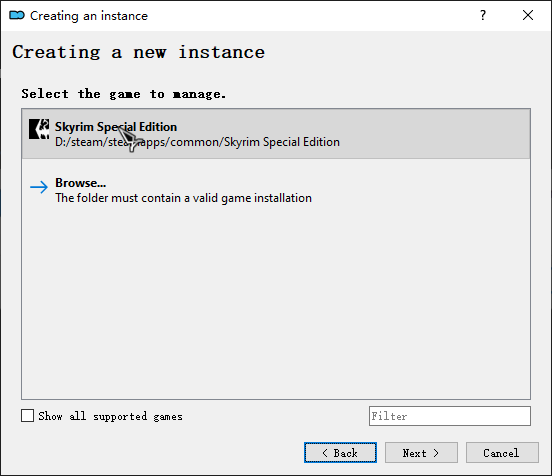Image resolution: width=552 pixels, height=476 pixels.
Task: Cancel the instance creation
Action: click(502, 453)
